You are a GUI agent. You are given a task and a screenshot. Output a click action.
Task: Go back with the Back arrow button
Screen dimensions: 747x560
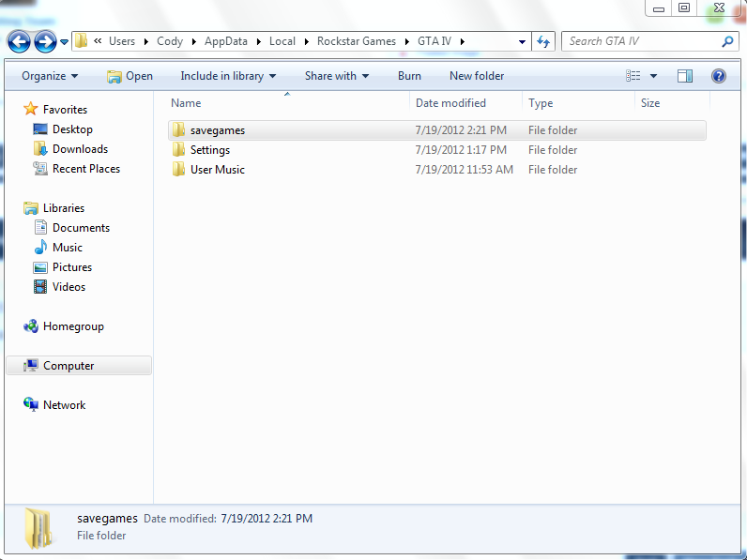point(19,41)
